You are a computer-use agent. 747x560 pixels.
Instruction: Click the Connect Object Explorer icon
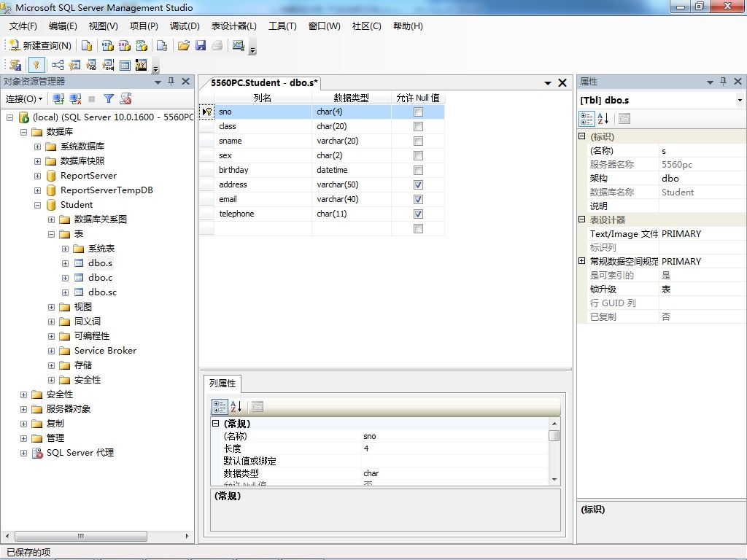click(58, 98)
